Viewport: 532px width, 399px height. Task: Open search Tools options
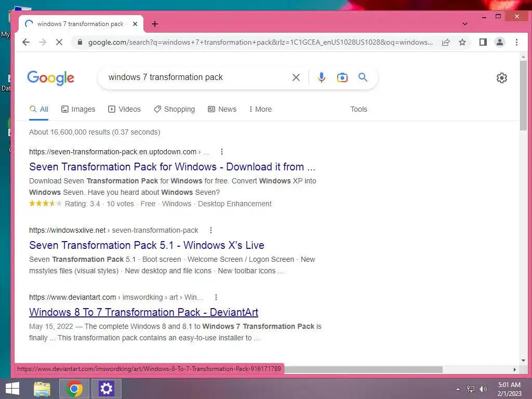pyautogui.click(x=358, y=109)
